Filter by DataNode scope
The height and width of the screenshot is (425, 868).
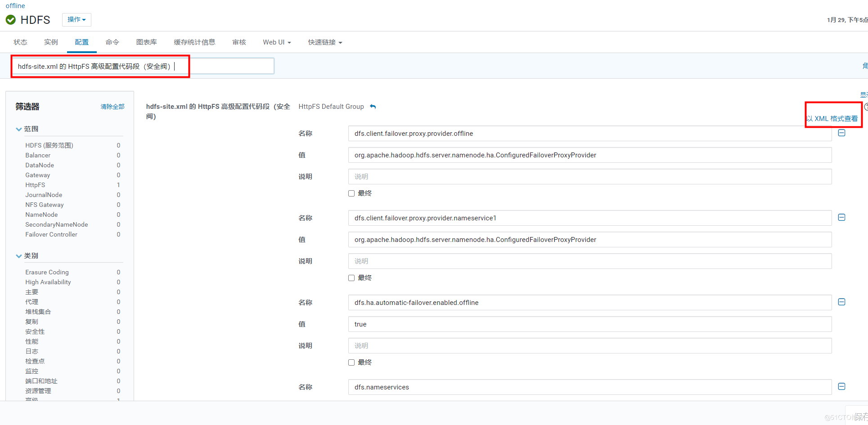click(x=40, y=165)
